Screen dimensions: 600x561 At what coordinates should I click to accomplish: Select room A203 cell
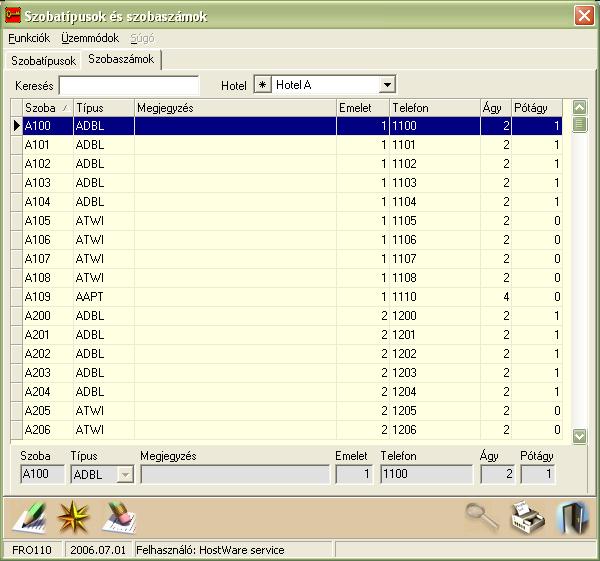pos(48,373)
